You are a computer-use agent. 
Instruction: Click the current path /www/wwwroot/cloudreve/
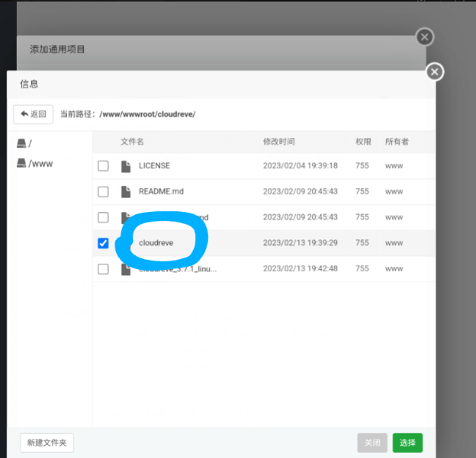point(147,114)
